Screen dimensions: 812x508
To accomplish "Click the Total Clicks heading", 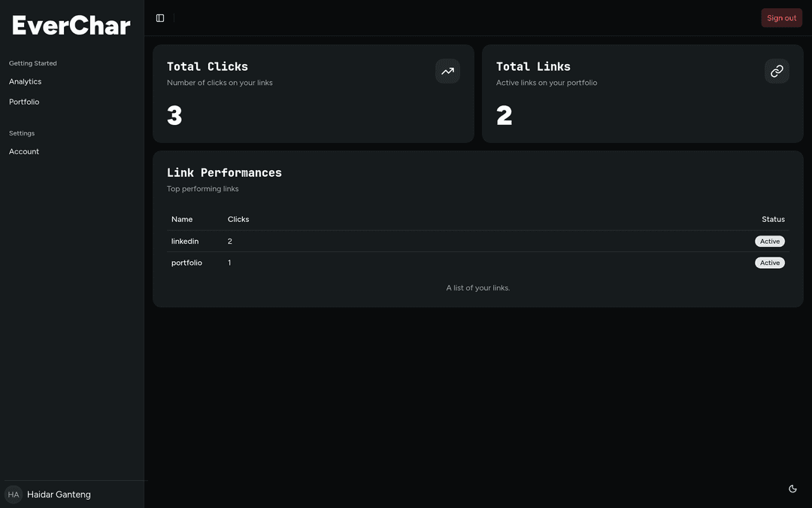I will click(208, 67).
